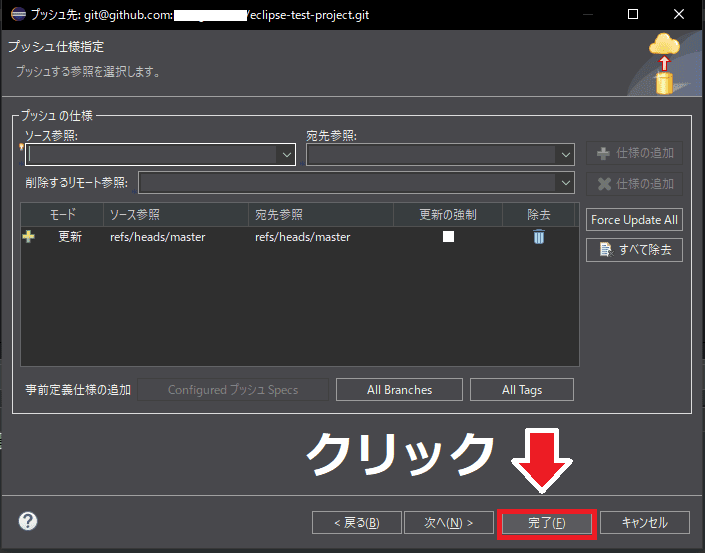
Task: Click the trash icon in 除去 column
Action: point(538,237)
